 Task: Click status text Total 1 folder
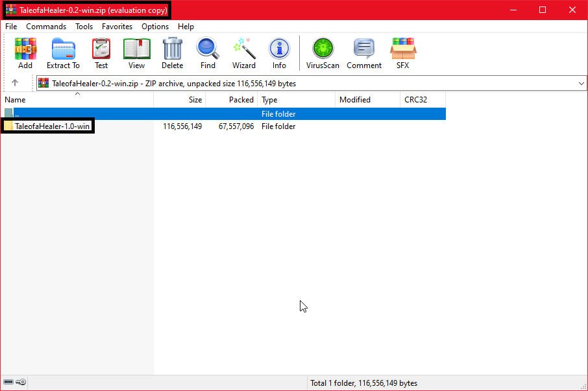pyautogui.click(x=363, y=383)
